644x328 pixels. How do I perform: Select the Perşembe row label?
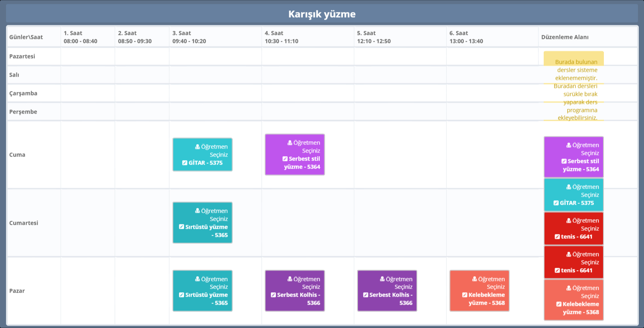click(23, 112)
